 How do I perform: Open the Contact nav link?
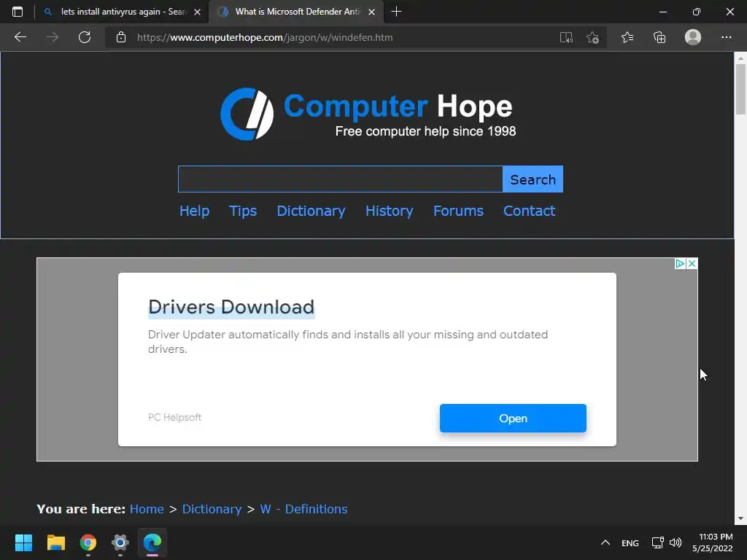(x=530, y=211)
